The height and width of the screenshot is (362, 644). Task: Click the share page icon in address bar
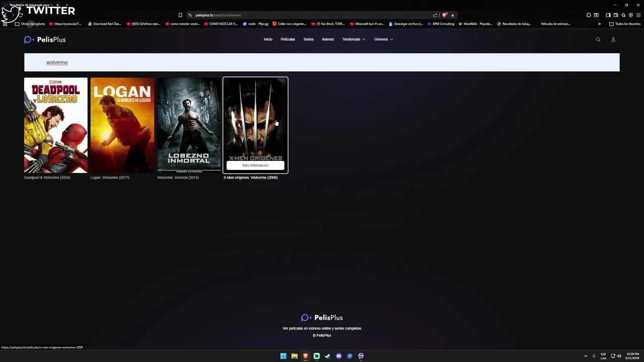[435, 15]
